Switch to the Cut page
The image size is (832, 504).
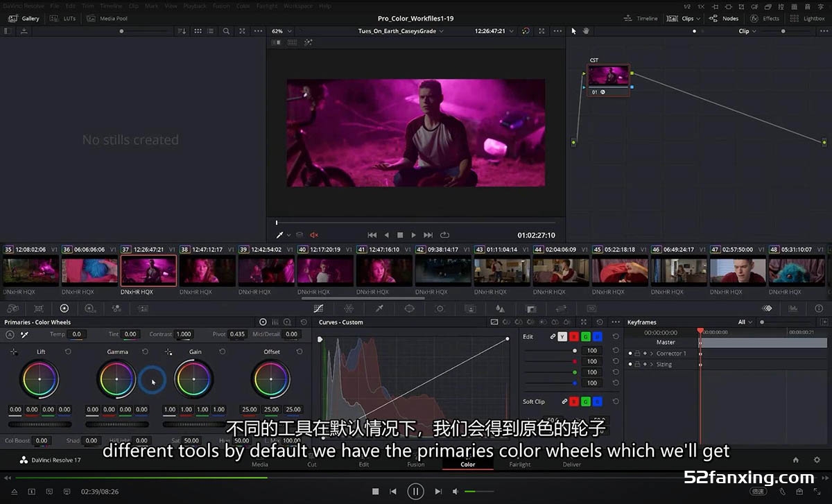point(312,464)
